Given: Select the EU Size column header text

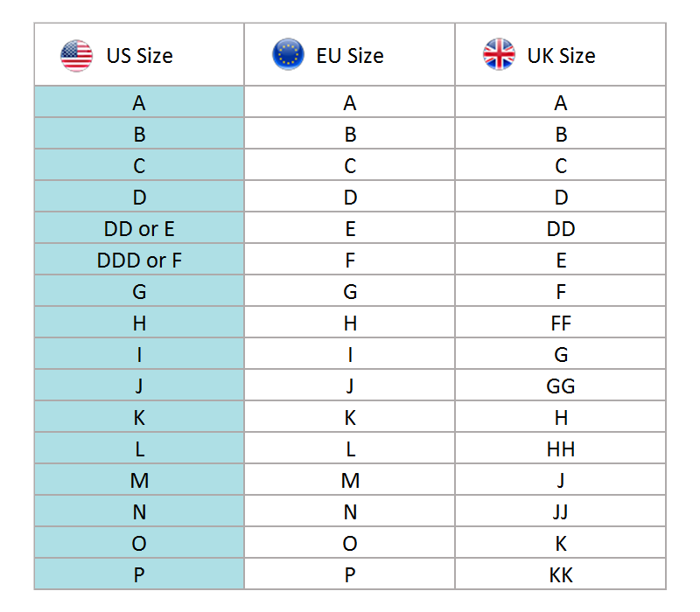Looking at the screenshot, I should click(350, 56).
